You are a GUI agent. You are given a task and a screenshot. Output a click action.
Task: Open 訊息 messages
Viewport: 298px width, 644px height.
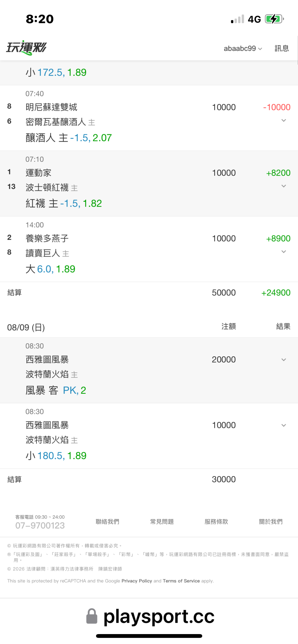[x=282, y=48]
